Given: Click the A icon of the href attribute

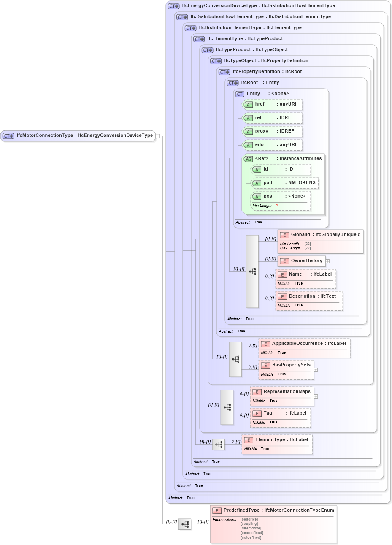Looking at the screenshot, I should point(249,104).
